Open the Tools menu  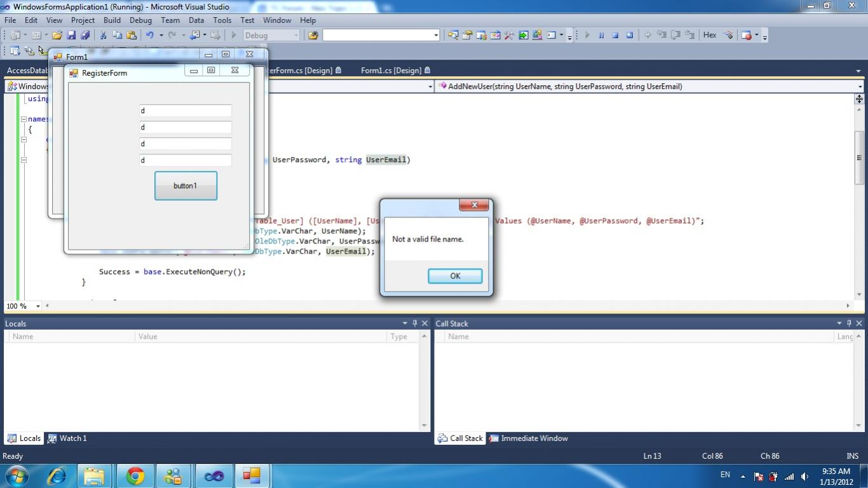click(x=222, y=20)
